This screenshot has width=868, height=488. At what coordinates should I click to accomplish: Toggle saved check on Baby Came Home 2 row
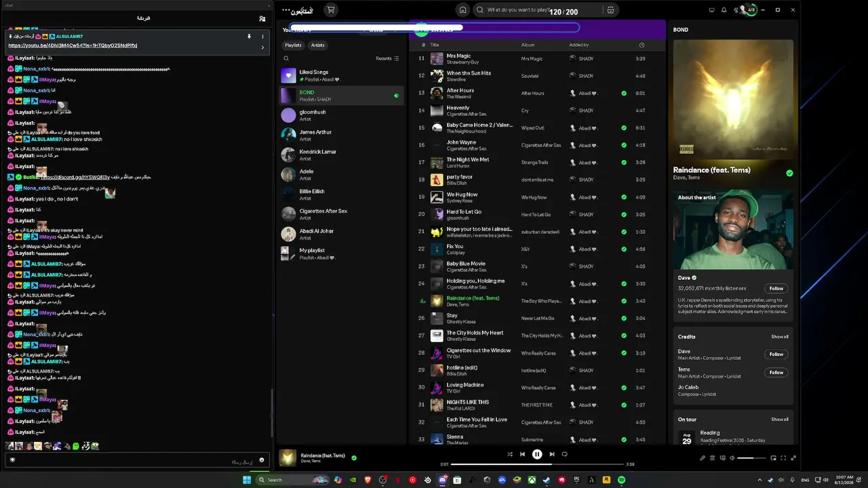pos(624,127)
